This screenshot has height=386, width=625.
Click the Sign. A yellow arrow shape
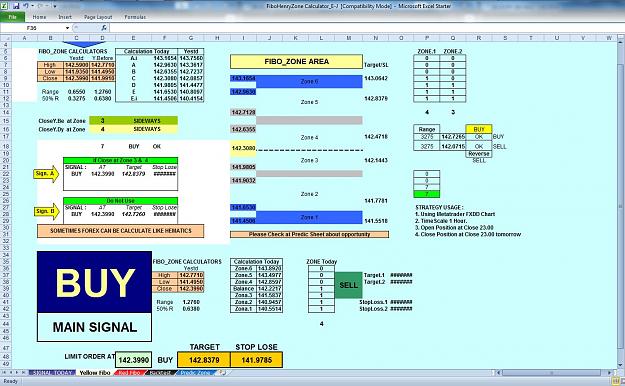[47, 173]
